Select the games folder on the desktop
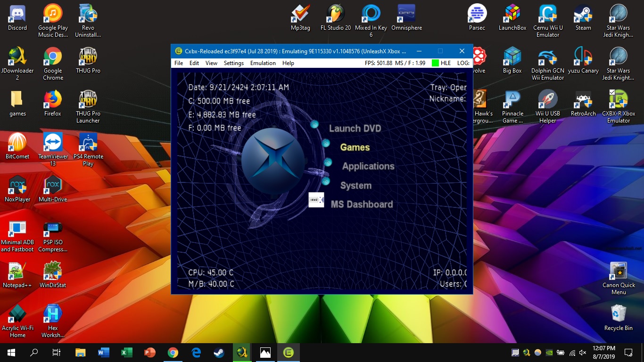 point(17,104)
